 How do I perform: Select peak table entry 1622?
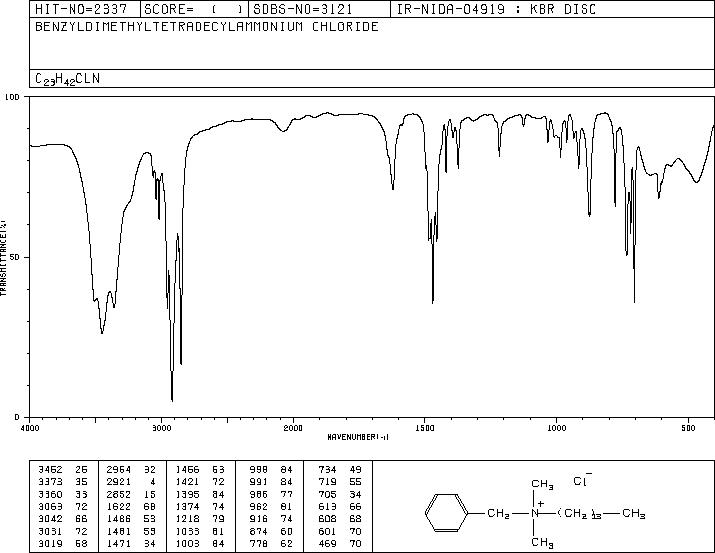click(119, 506)
